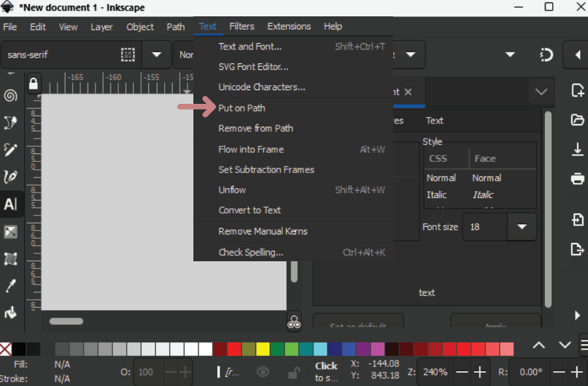Image resolution: width=588 pixels, height=386 pixels.
Task: Toggle the current layer lock
Action: click(x=294, y=372)
